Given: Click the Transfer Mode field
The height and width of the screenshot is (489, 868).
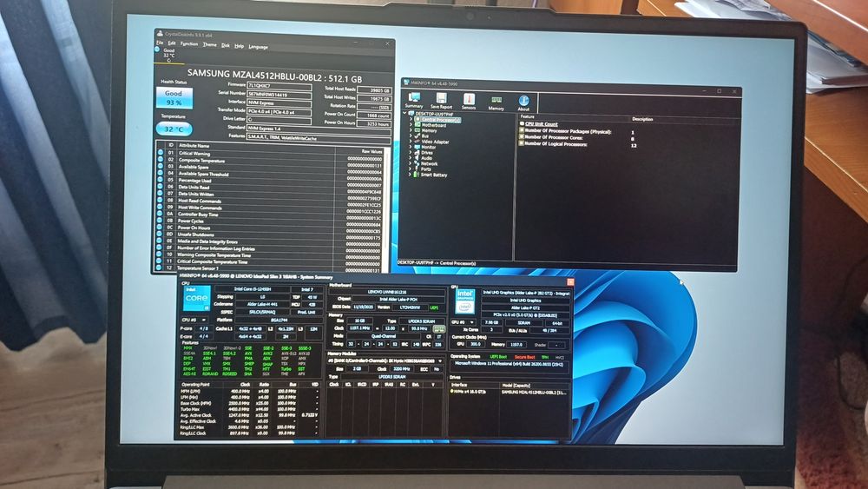Looking at the screenshot, I should (x=279, y=111).
